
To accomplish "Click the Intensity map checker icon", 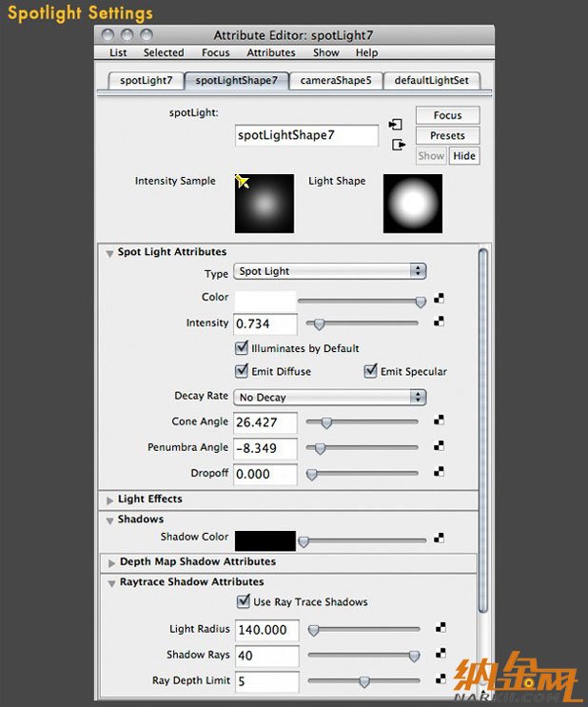I will coord(439,322).
